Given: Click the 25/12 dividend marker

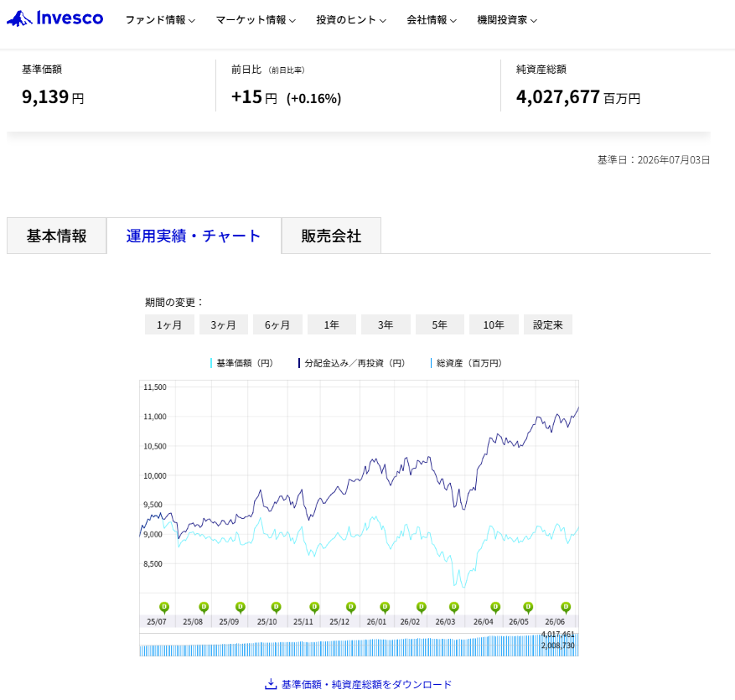Looking at the screenshot, I should point(350,608).
